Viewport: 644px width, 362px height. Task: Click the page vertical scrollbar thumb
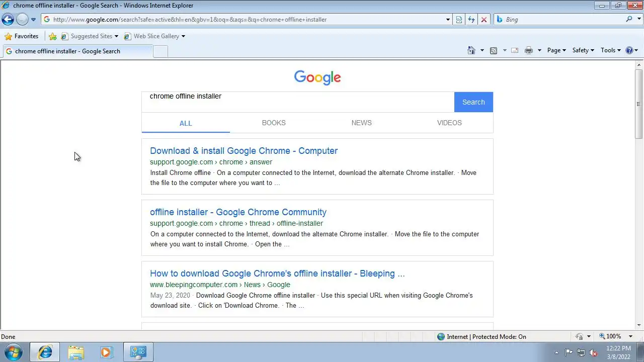pyautogui.click(x=639, y=104)
